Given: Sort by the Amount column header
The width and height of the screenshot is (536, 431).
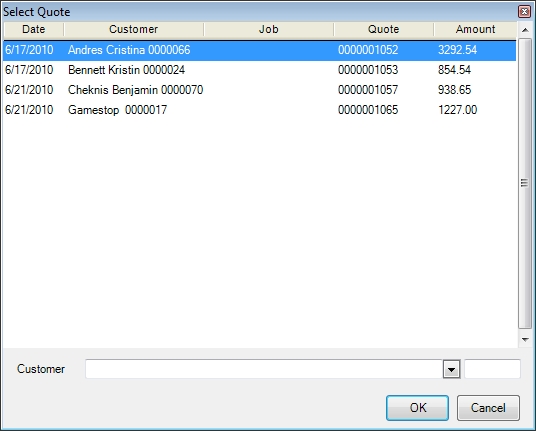Looking at the screenshot, I should [475, 29].
